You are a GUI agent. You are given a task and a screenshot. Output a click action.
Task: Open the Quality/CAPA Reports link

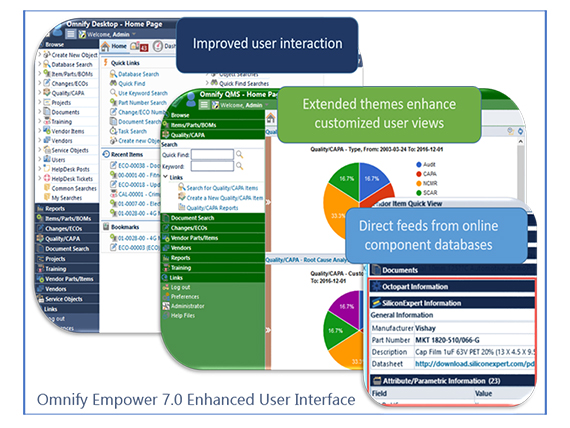[212, 208]
